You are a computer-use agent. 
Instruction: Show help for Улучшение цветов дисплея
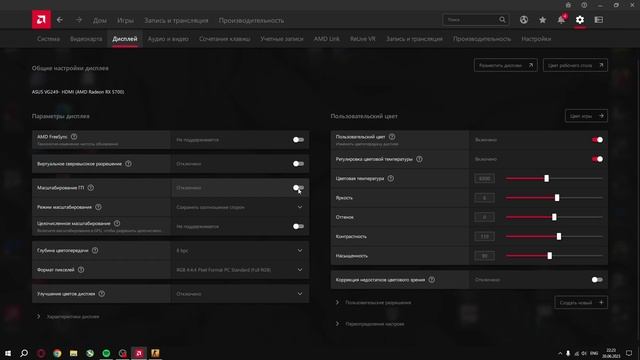pos(102,293)
